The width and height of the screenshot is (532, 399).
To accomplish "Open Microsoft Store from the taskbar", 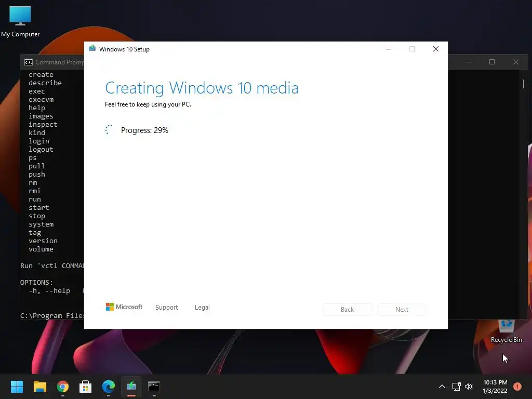I will point(86,387).
